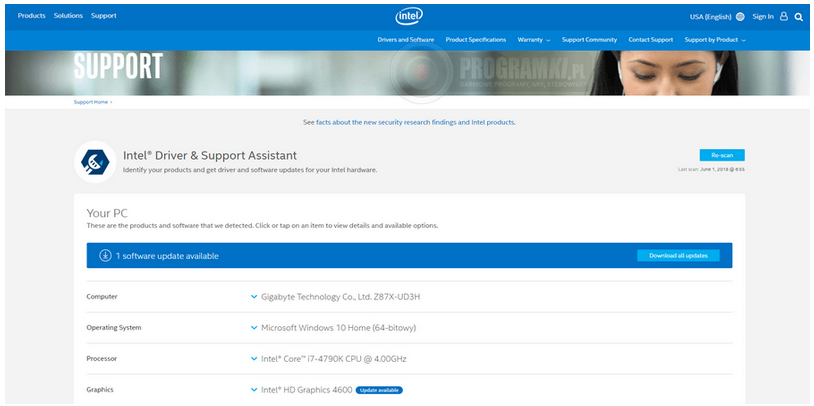Open the Support Community link
This screenshot has height=406, width=814.
pyautogui.click(x=589, y=39)
